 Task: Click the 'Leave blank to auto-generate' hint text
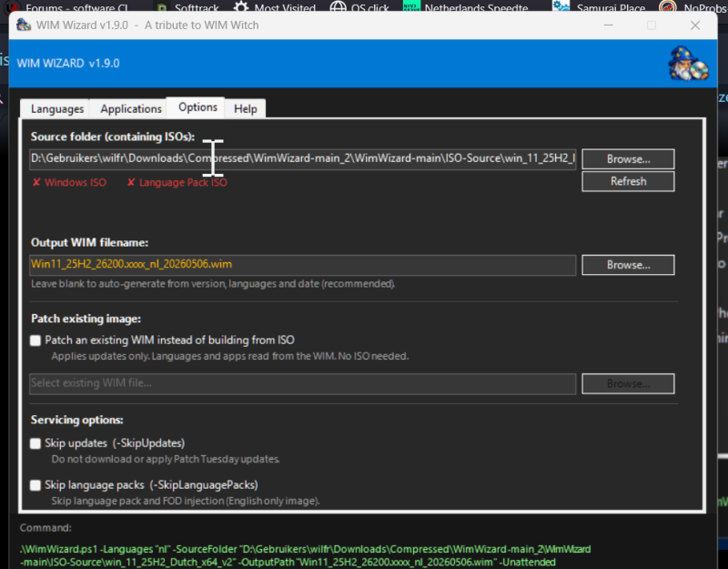pyautogui.click(x=213, y=284)
